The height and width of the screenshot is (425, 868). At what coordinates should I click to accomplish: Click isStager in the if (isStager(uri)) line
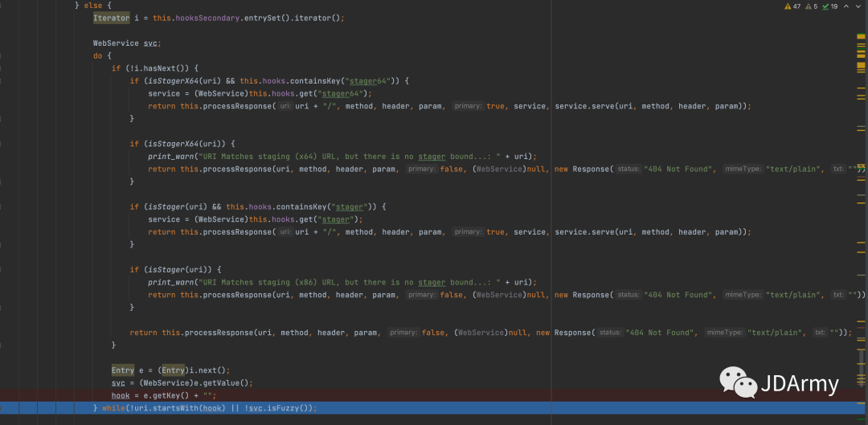[165, 269]
